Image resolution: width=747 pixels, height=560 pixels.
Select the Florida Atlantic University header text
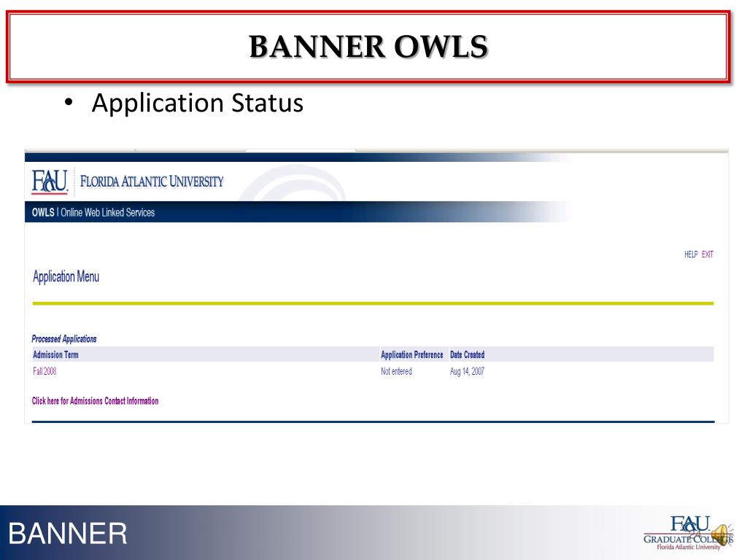[x=152, y=182]
